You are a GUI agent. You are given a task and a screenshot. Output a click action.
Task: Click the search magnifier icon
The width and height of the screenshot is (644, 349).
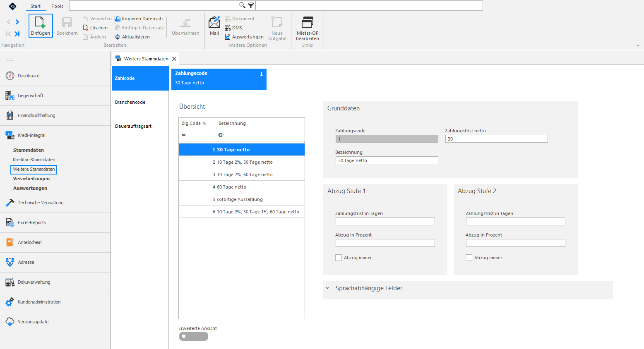click(x=242, y=5)
